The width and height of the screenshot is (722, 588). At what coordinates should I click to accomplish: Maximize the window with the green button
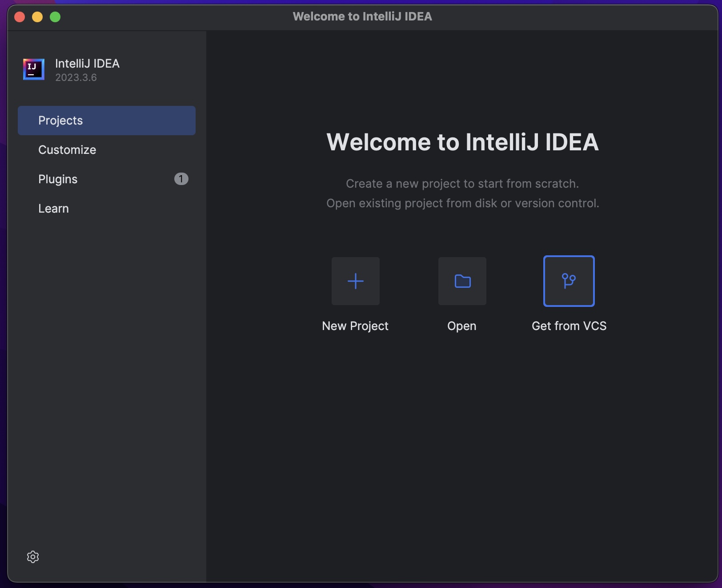(x=55, y=17)
